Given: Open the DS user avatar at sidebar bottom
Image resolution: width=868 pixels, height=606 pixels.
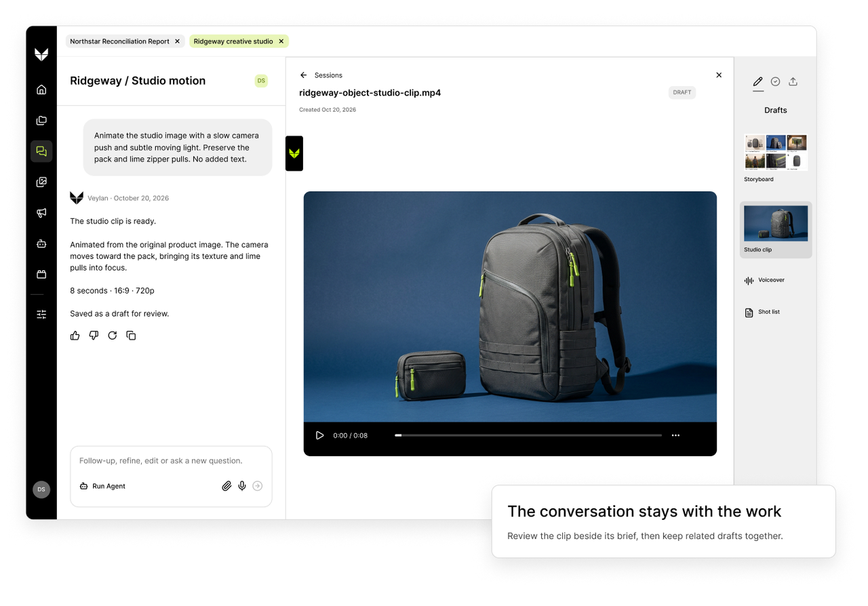Looking at the screenshot, I should 41,489.
